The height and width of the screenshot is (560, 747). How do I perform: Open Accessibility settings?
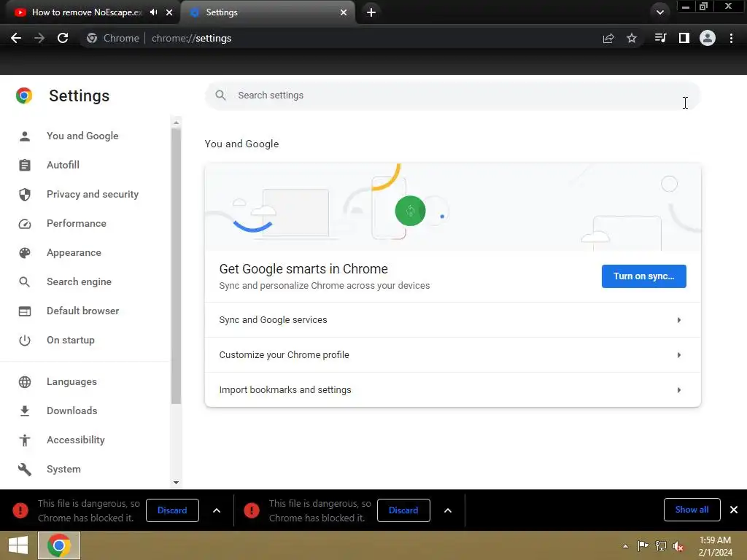tap(76, 440)
